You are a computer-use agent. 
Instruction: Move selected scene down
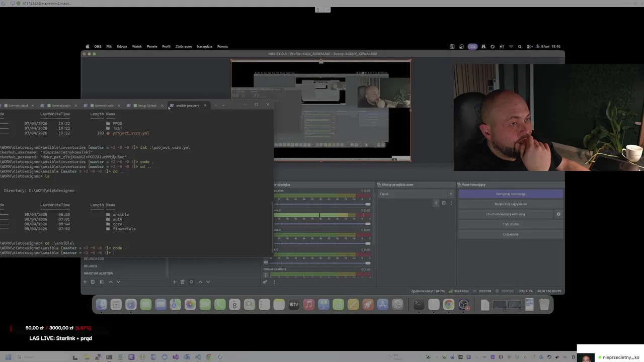[118, 282]
